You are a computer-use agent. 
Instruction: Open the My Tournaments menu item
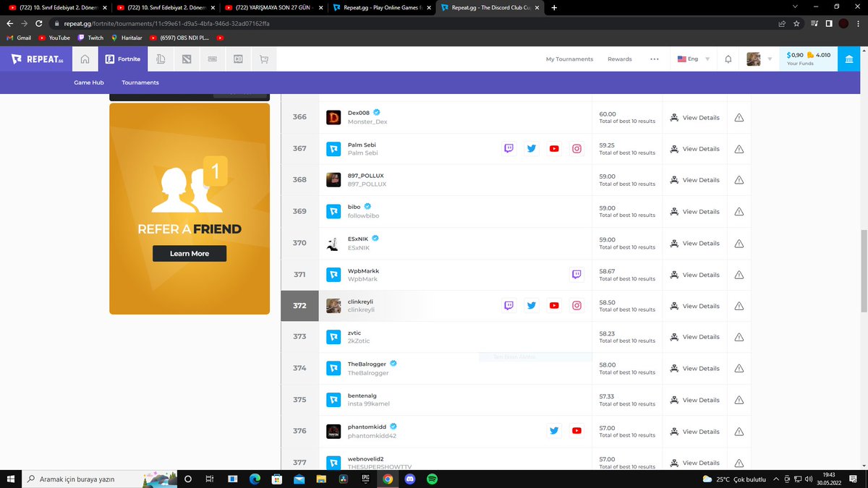(x=571, y=59)
